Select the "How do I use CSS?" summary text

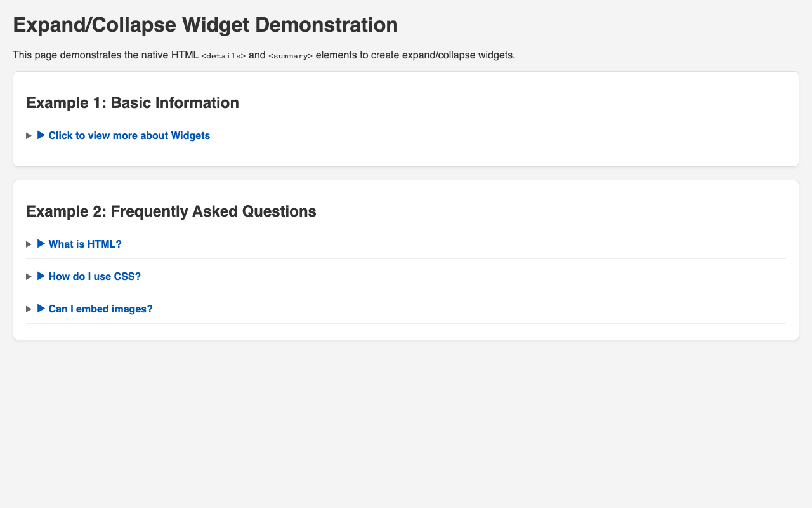(95, 276)
